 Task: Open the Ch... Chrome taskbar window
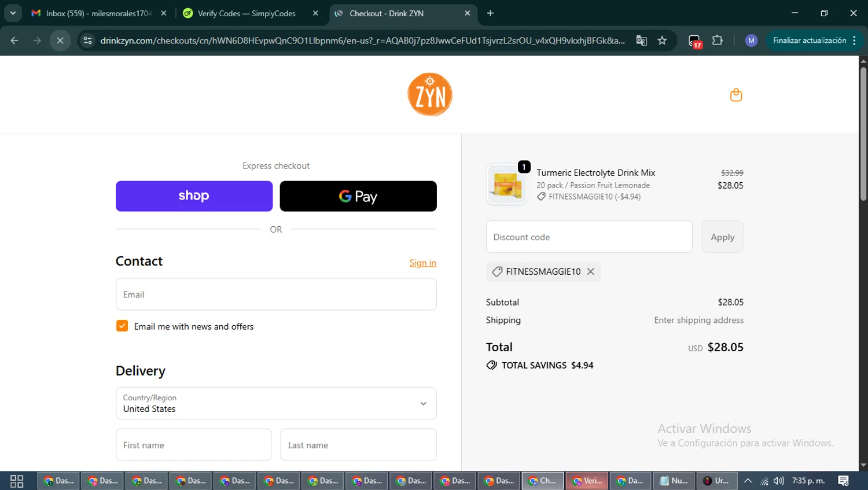pyautogui.click(x=543, y=481)
